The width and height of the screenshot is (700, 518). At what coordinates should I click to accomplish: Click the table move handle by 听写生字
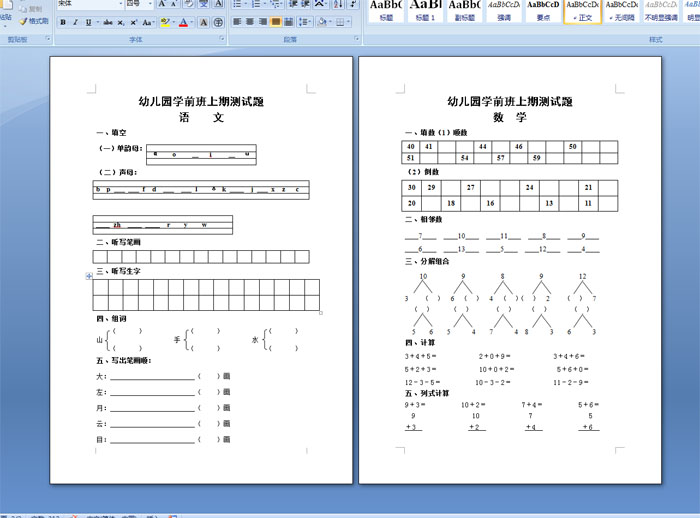(x=89, y=276)
